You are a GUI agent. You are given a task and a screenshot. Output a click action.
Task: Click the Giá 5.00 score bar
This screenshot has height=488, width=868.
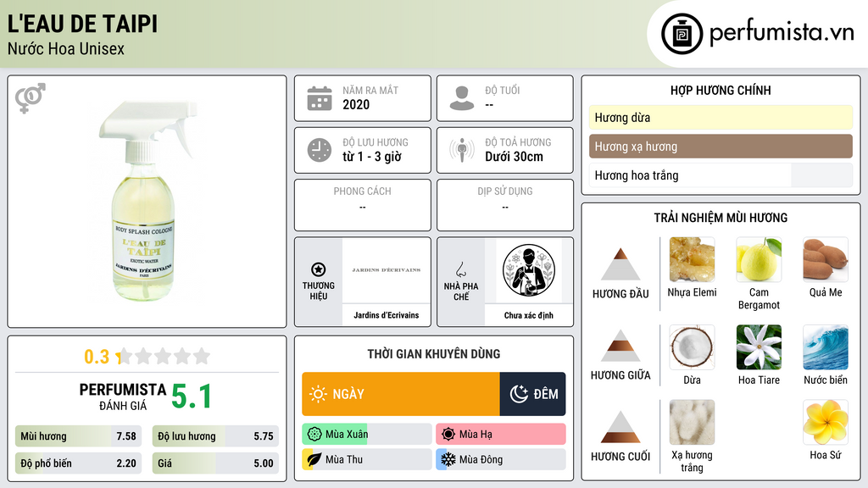click(215, 463)
